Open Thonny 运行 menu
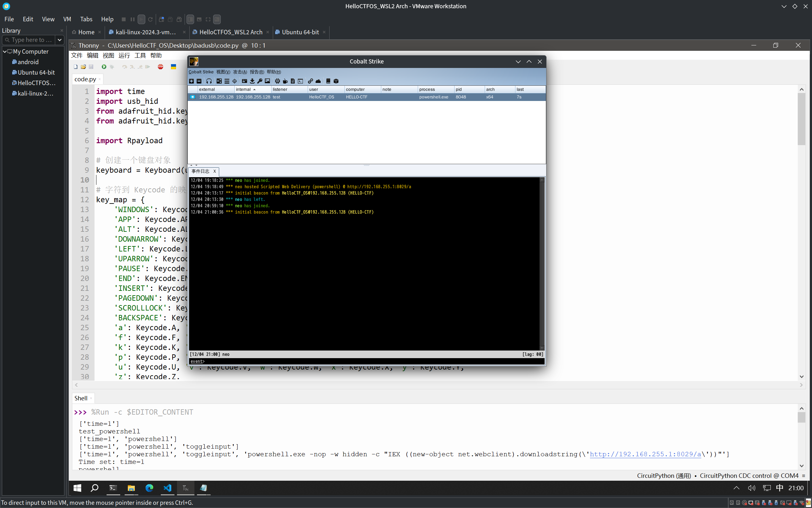 click(124, 56)
